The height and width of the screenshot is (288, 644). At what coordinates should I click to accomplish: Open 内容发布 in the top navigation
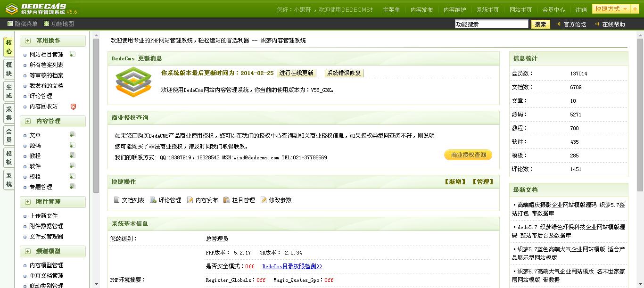tap(421, 9)
